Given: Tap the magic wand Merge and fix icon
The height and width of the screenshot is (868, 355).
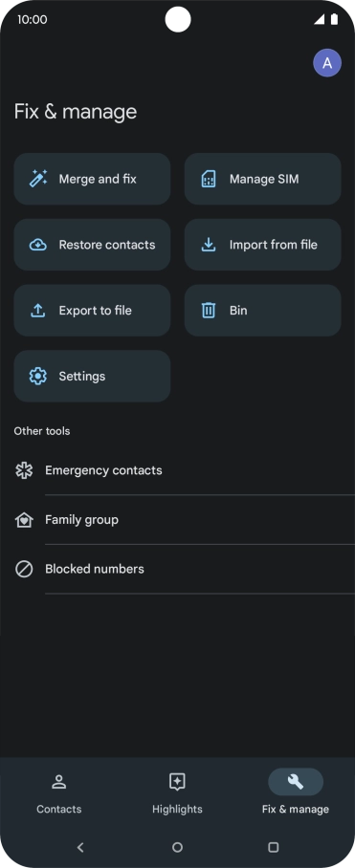Looking at the screenshot, I should point(37,179).
